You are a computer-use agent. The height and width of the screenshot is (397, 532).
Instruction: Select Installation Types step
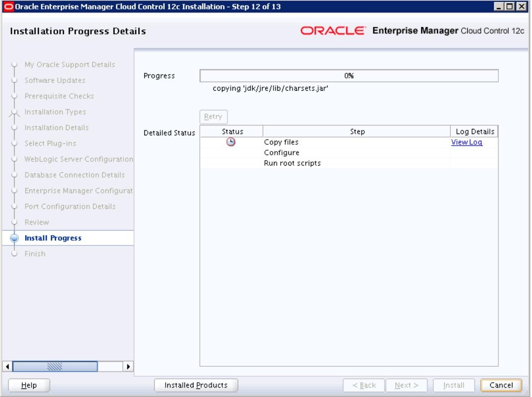(x=55, y=112)
